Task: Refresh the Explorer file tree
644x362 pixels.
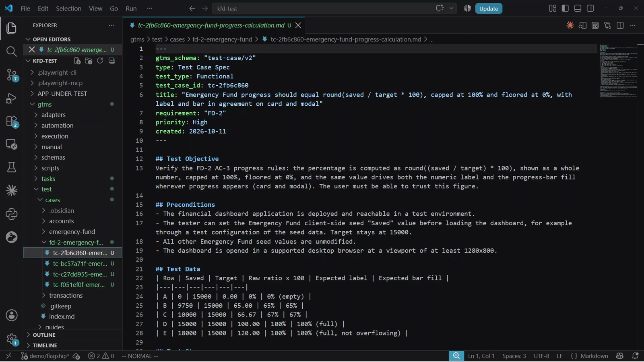Action: [x=100, y=61]
